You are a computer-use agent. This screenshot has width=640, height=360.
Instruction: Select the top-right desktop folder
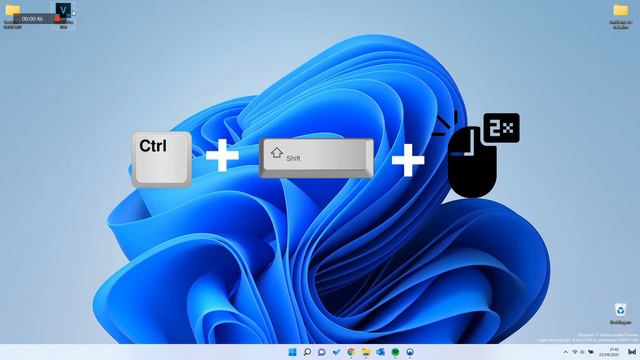[620, 16]
